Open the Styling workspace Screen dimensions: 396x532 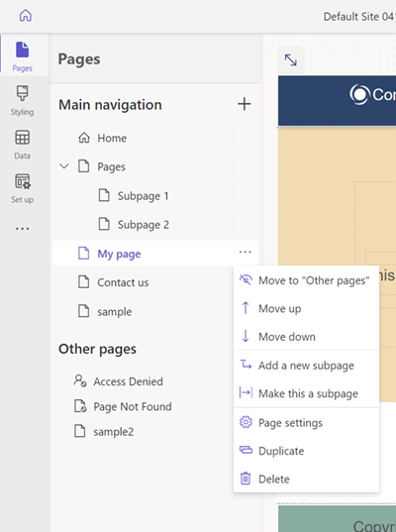point(23,100)
